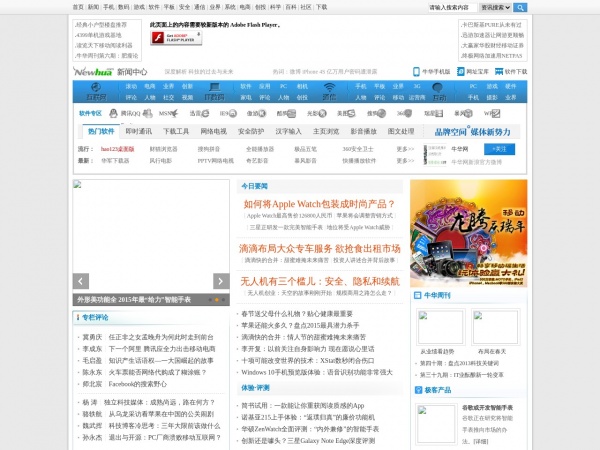Image resolution: width=600 pixels, height=450 pixels.
Task: Open the hao123桌面版 popular software link
Action: pyautogui.click(x=117, y=149)
